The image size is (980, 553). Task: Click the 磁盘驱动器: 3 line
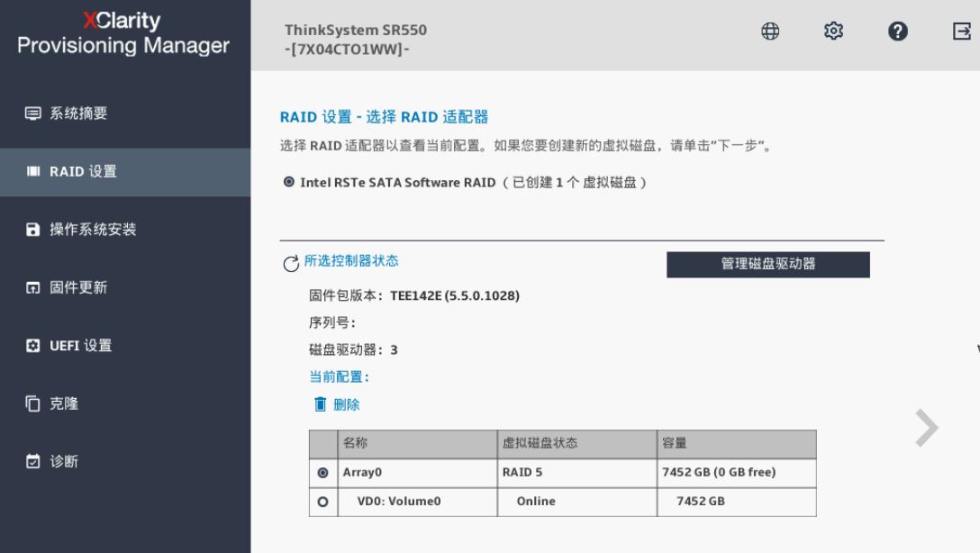tap(353, 350)
